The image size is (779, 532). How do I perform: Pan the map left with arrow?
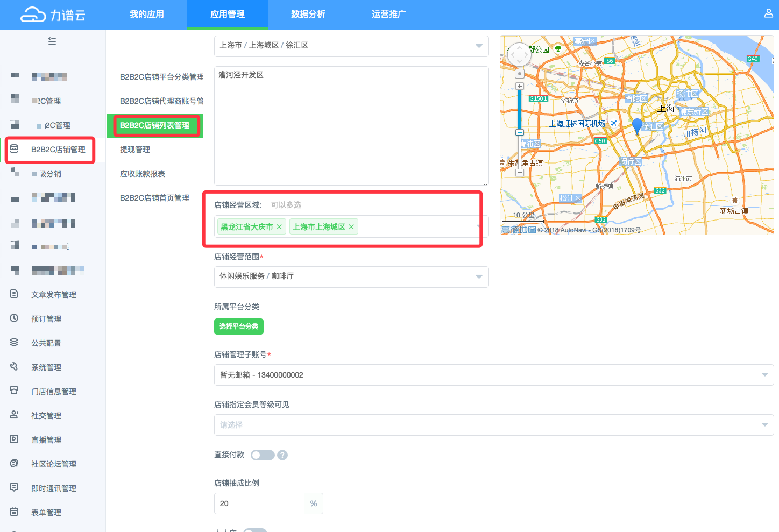pyautogui.click(x=513, y=54)
